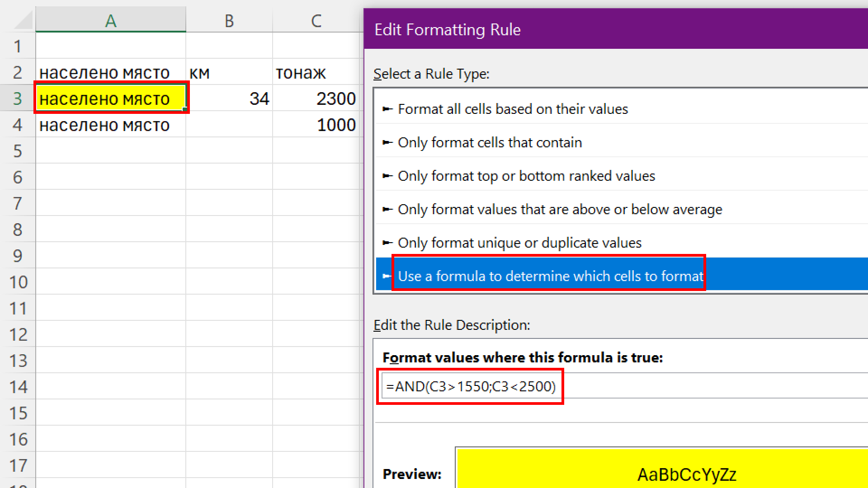This screenshot has height=488, width=868.
Task: Select column C header
Action: 316,20
